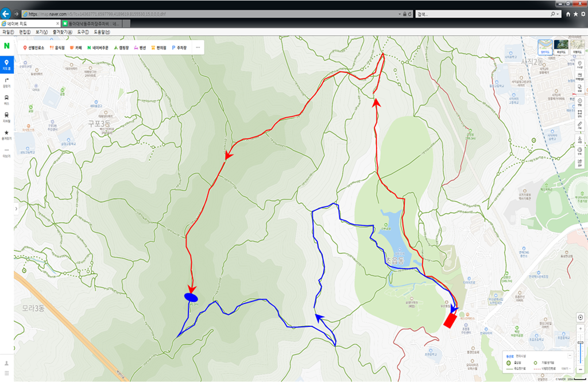
Task: Open the 파일(F) menu
Action: pos(8,32)
